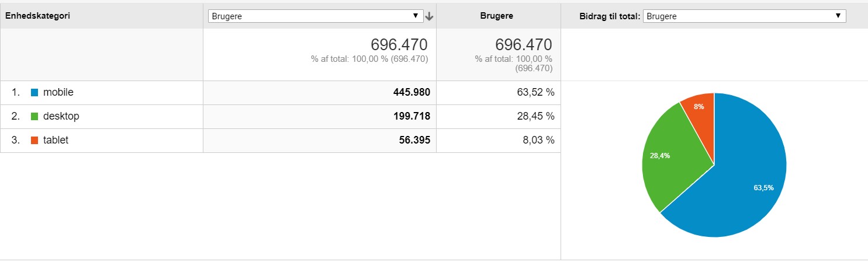Expand the Bidrag til total dropdown
Screen dimensions: 868x262
click(744, 16)
